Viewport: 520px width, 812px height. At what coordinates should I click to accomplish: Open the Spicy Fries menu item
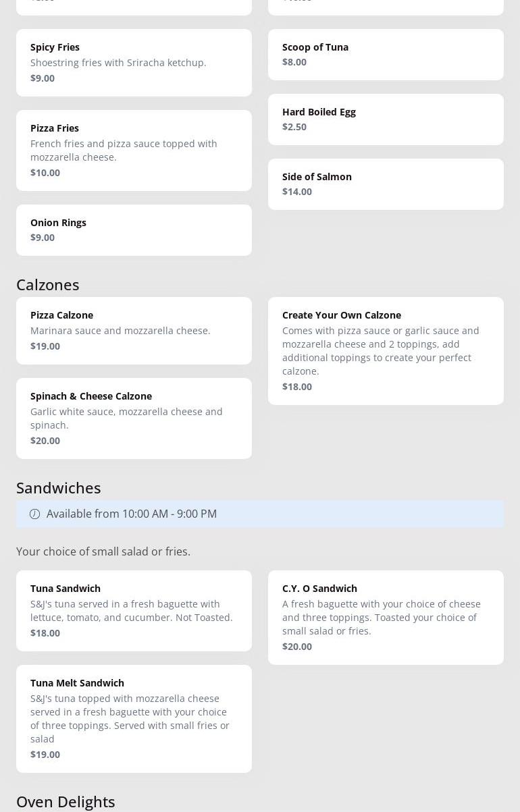[x=134, y=63]
